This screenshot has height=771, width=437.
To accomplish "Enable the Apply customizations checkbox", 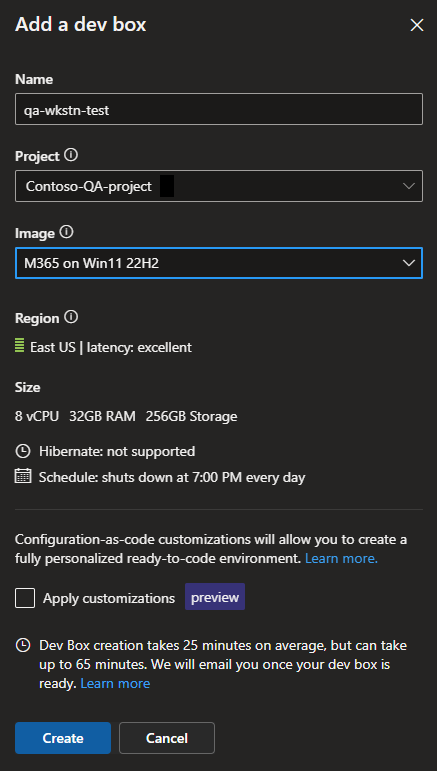I will pos(25,598).
